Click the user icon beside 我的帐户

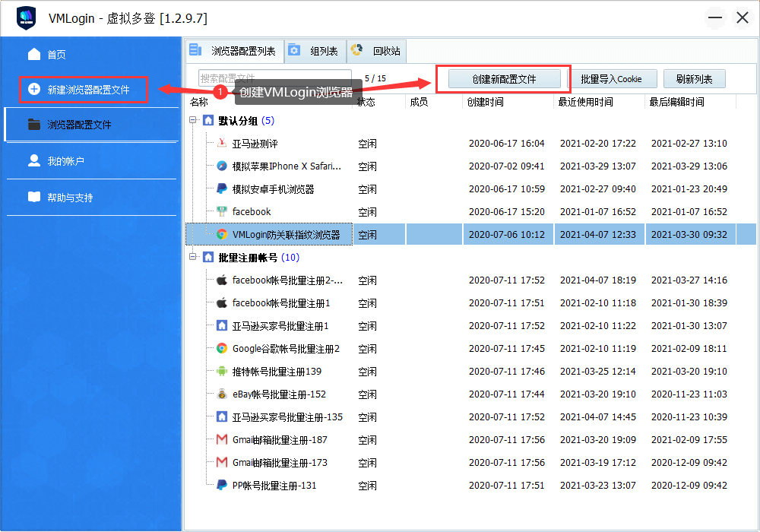34,160
